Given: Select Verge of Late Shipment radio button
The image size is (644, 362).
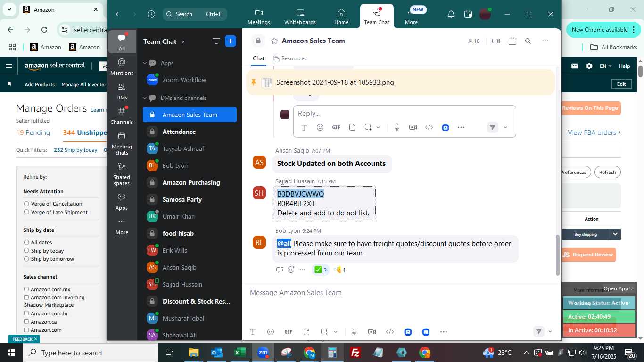Looking at the screenshot, I should tap(26, 212).
